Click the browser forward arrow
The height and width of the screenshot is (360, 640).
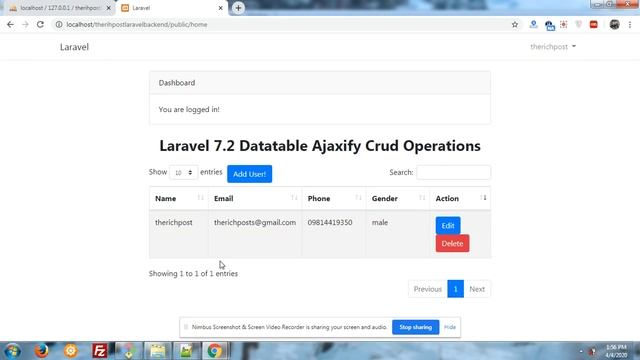coord(25,24)
